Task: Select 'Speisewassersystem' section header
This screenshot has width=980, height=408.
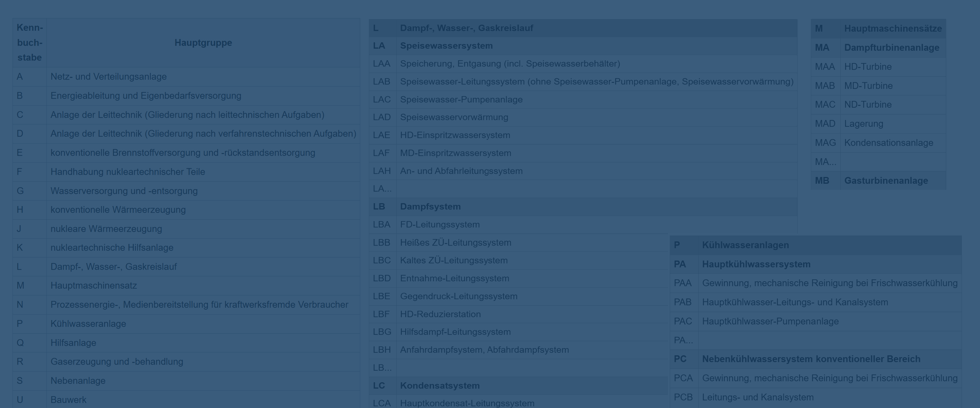Action: coord(446,46)
